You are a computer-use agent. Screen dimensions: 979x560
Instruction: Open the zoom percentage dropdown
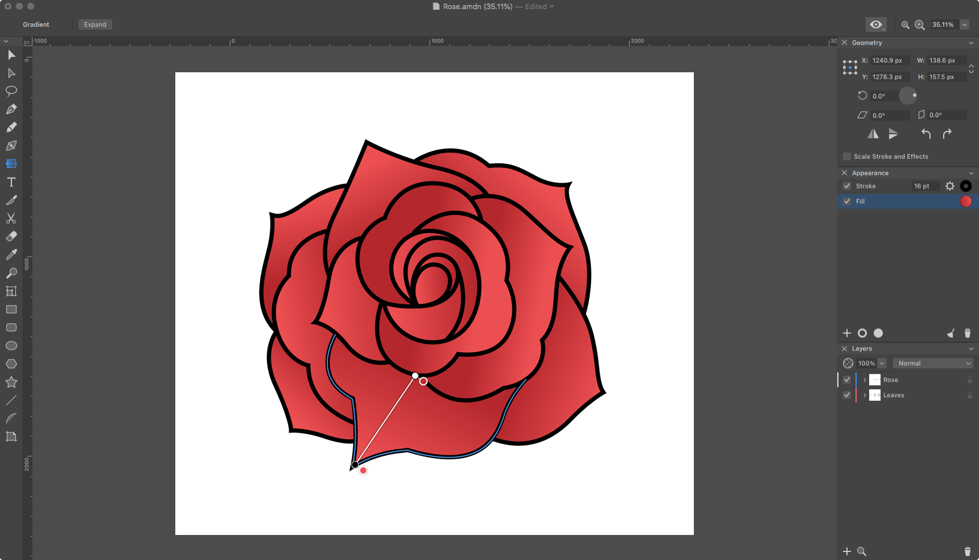pos(964,25)
